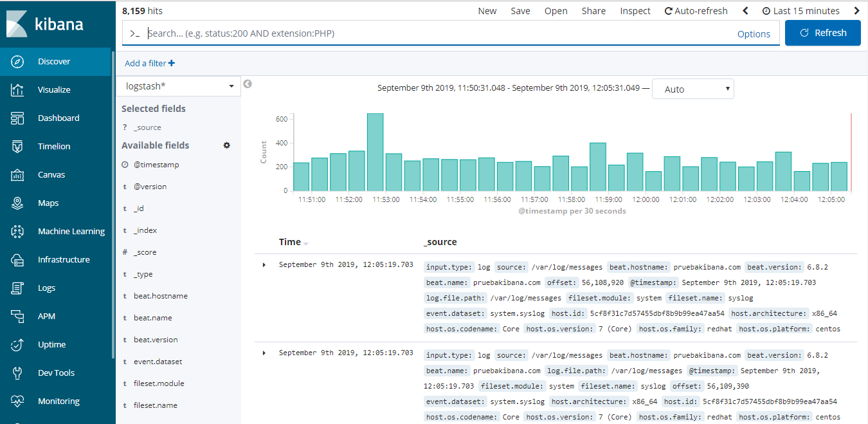
Task: Click the _source column header
Action: point(440,242)
